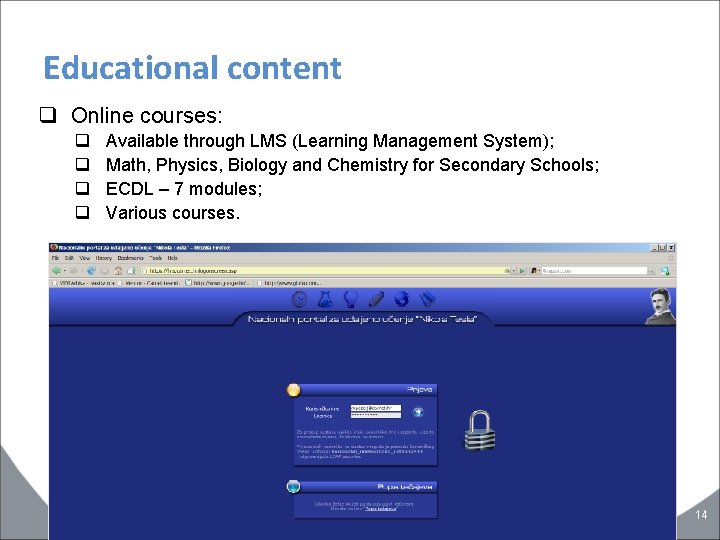The image size is (720, 540).
Task: Click the Stop loading icon in toolbar
Action: pyautogui.click(x=105, y=271)
